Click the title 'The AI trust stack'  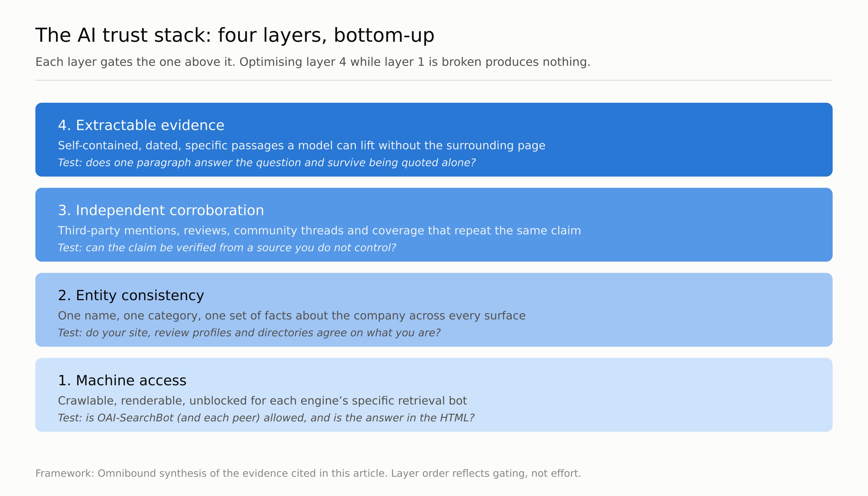[x=235, y=35]
